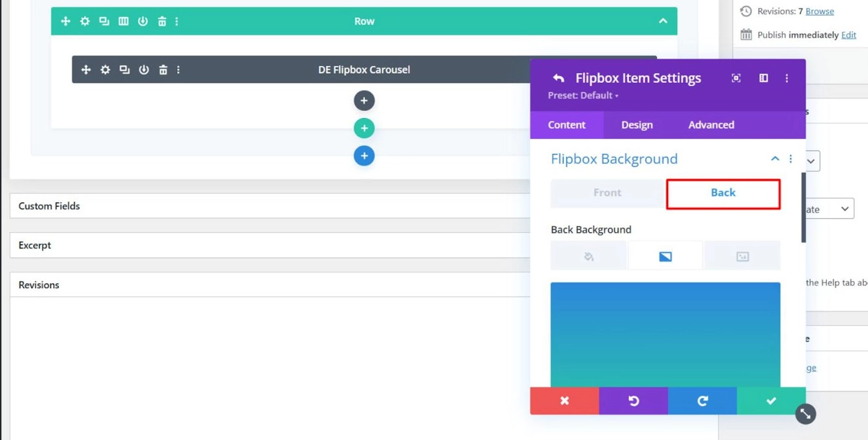Disable the Row with its power icon
Screen dimensions: 868x440
click(x=143, y=22)
